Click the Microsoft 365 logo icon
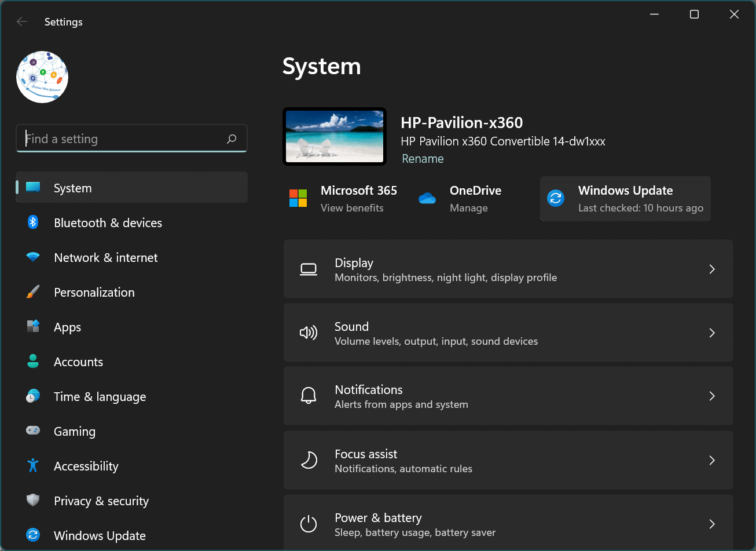 point(298,198)
